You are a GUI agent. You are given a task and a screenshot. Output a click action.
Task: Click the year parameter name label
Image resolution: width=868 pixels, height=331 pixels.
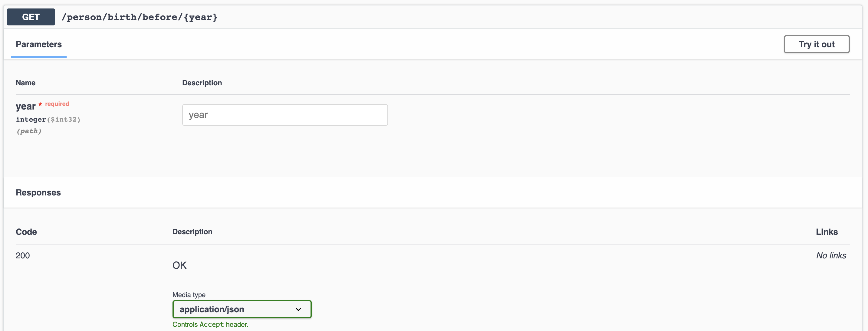pos(25,107)
